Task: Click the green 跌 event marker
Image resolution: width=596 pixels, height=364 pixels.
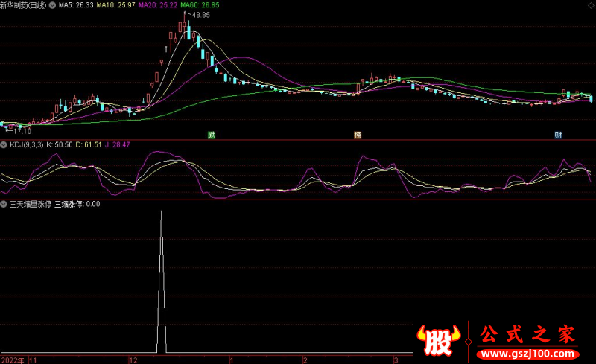Action: [212, 135]
